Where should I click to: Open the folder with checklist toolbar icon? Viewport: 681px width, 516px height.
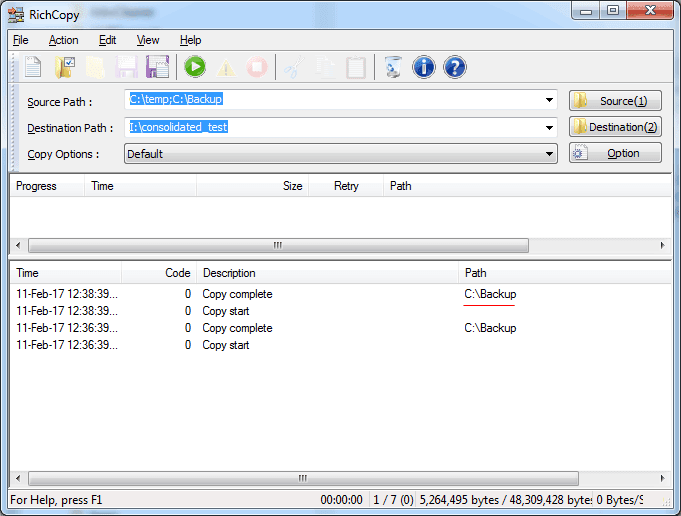(x=65, y=67)
